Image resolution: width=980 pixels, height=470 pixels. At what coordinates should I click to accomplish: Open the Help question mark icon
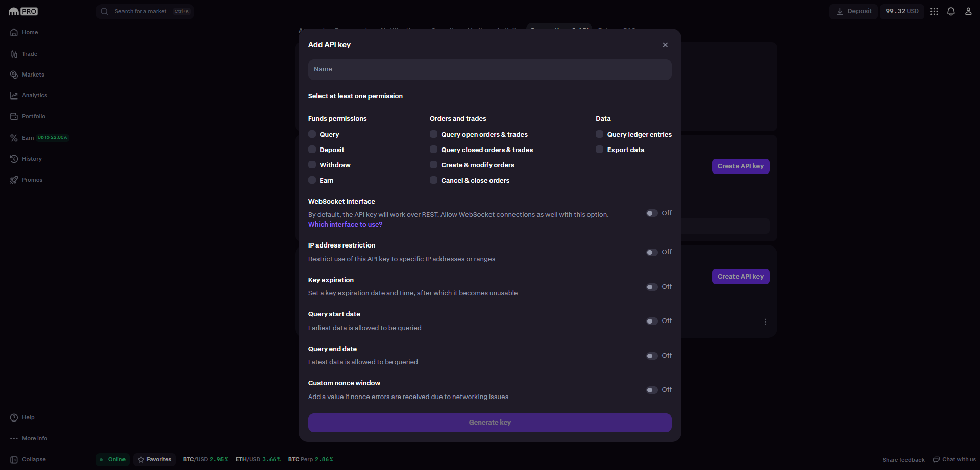(14, 417)
